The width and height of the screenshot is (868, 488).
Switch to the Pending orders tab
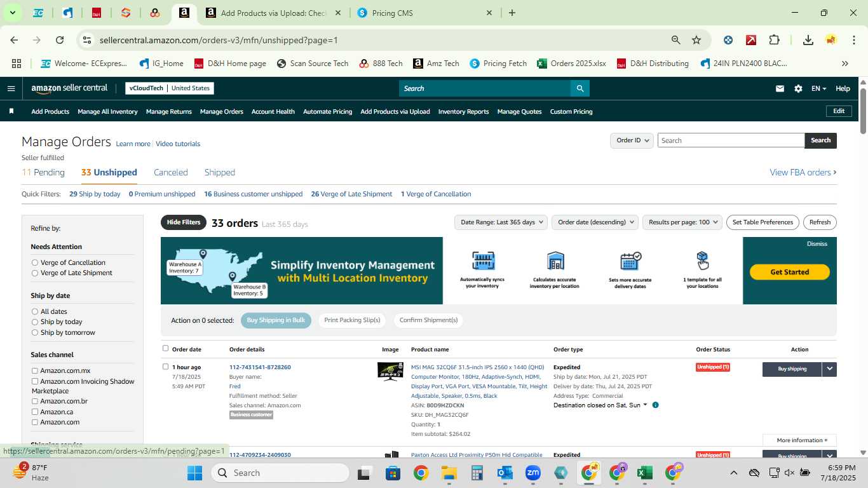point(43,172)
